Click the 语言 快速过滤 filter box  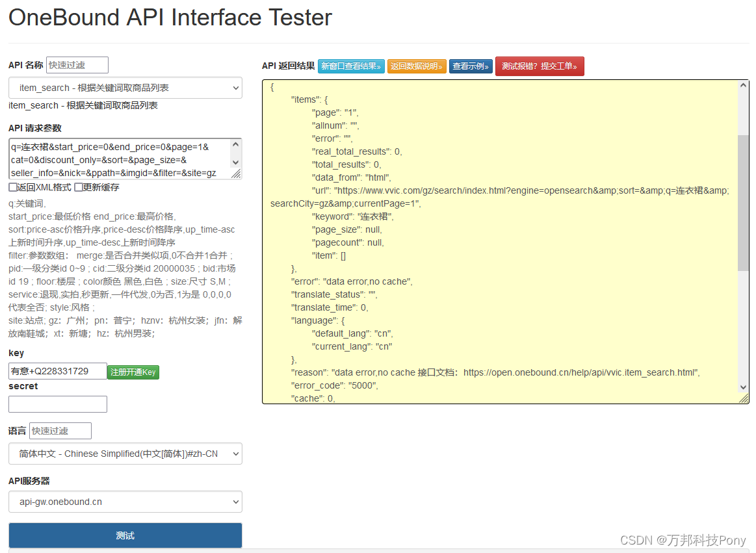pyautogui.click(x=60, y=430)
